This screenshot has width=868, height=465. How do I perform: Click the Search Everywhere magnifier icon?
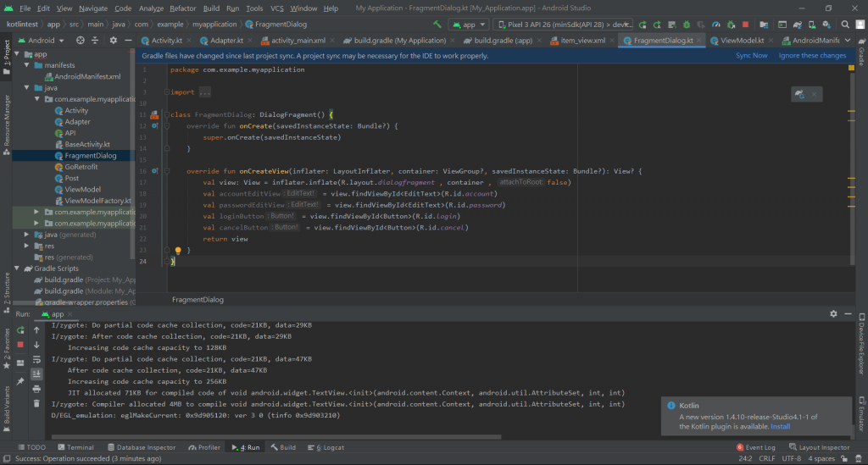(x=845, y=25)
